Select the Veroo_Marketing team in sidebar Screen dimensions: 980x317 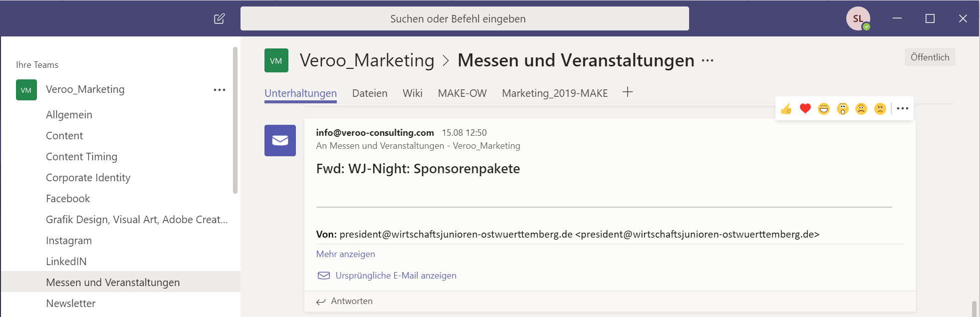point(85,89)
